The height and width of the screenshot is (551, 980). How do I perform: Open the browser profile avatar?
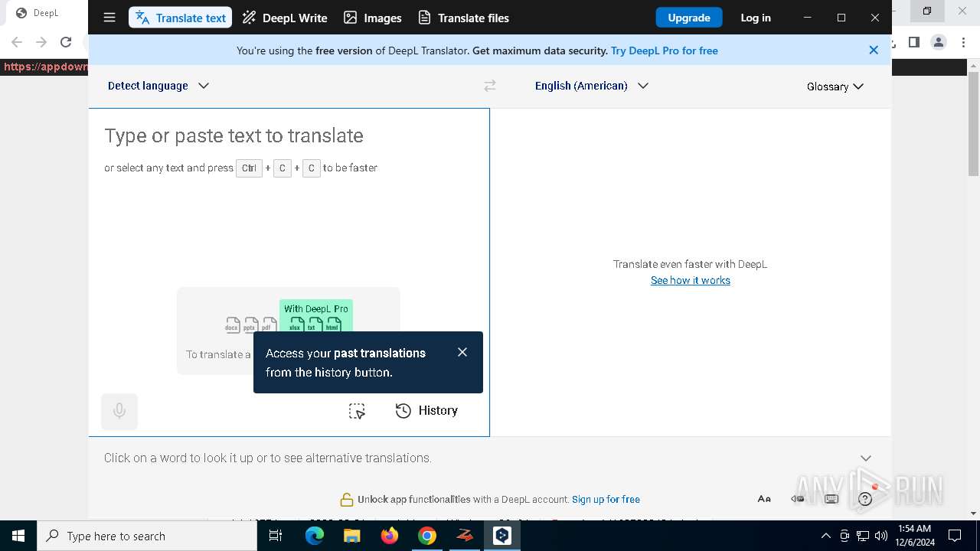939,42
